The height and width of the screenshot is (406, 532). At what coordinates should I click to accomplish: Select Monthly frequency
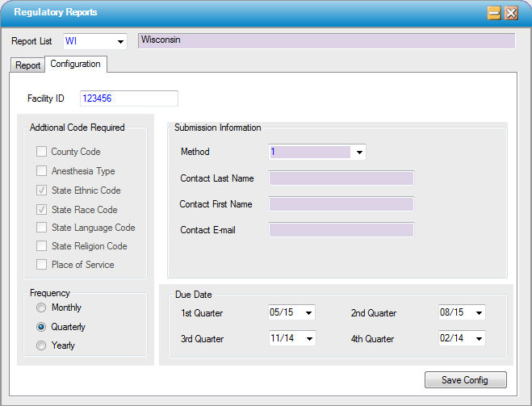[x=40, y=308]
